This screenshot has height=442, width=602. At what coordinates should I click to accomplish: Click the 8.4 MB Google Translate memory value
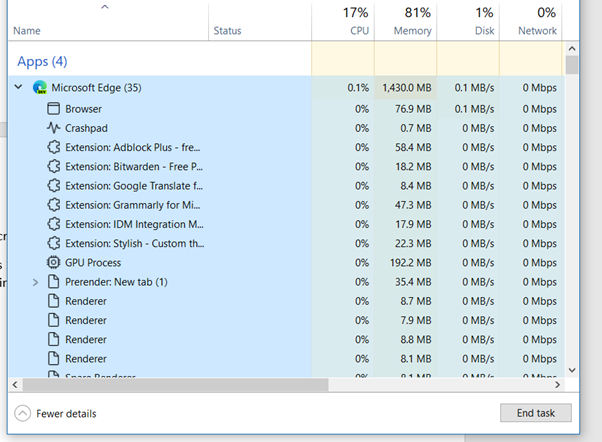416,185
